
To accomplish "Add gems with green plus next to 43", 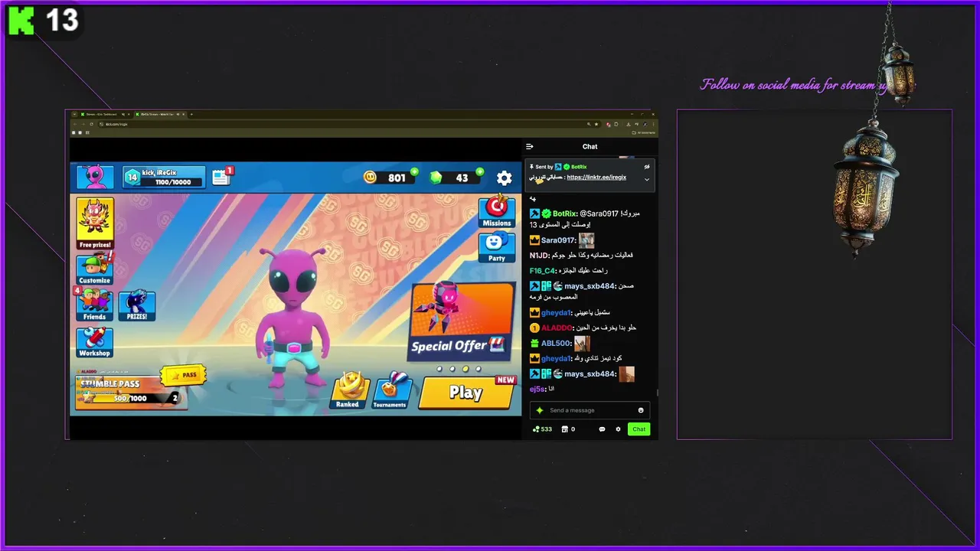I will (480, 172).
